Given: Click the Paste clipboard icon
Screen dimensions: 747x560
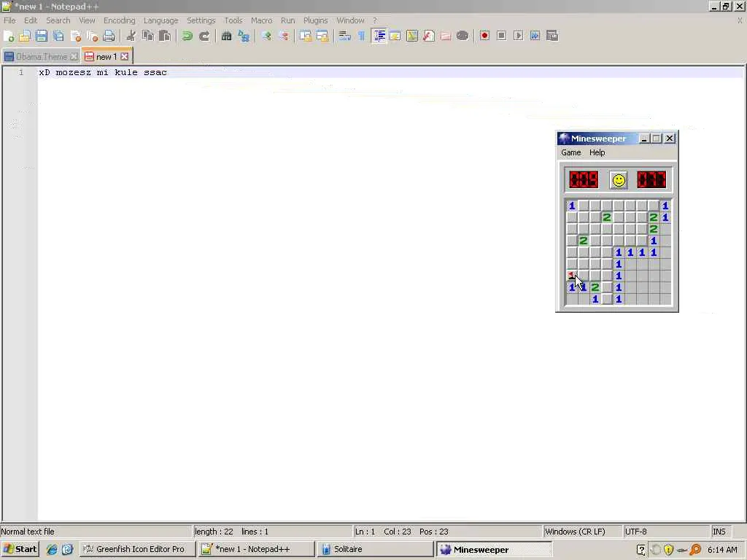Looking at the screenshot, I should point(165,36).
